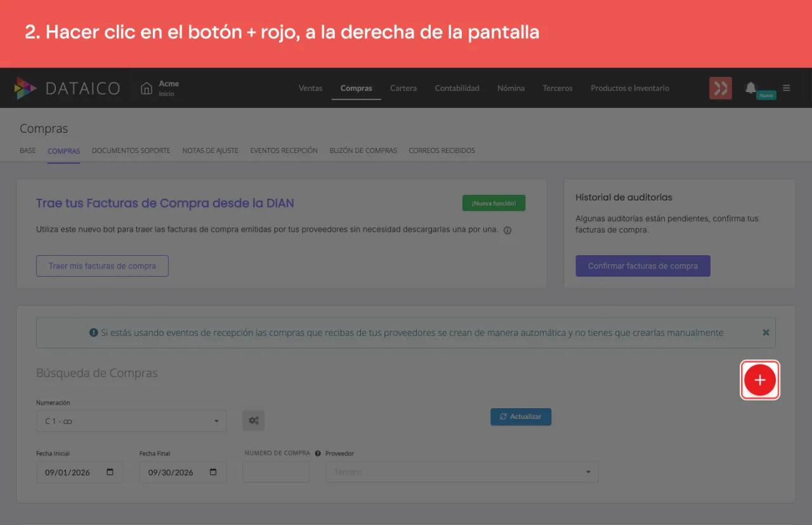This screenshot has height=525, width=812.
Task: Click the gears settings button beside Numeración
Action: (253, 420)
